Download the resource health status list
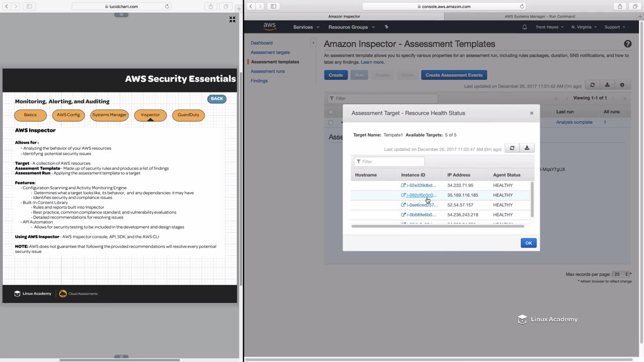Image resolution: width=644 pixels, height=362 pixels. click(527, 148)
